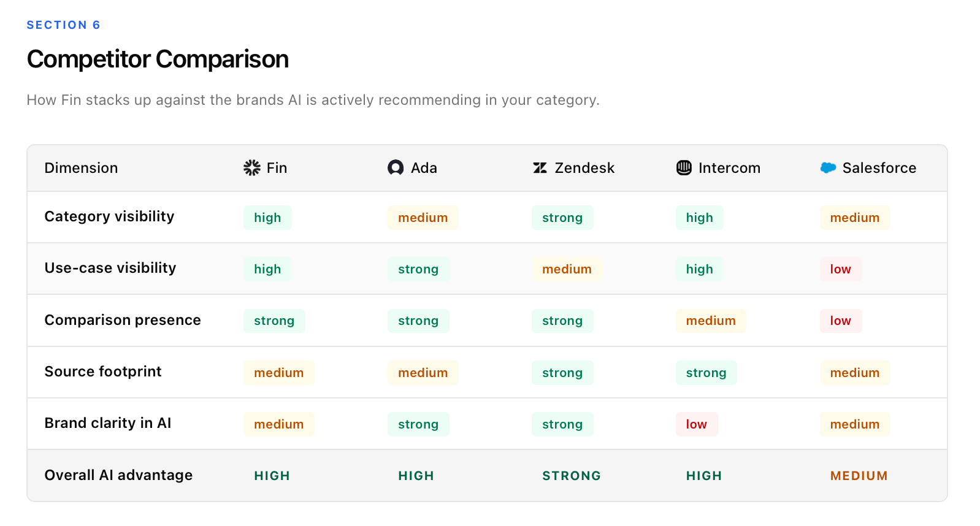
Task: Select Salesforce's MEDIUM overall advantage rating
Action: pos(859,476)
